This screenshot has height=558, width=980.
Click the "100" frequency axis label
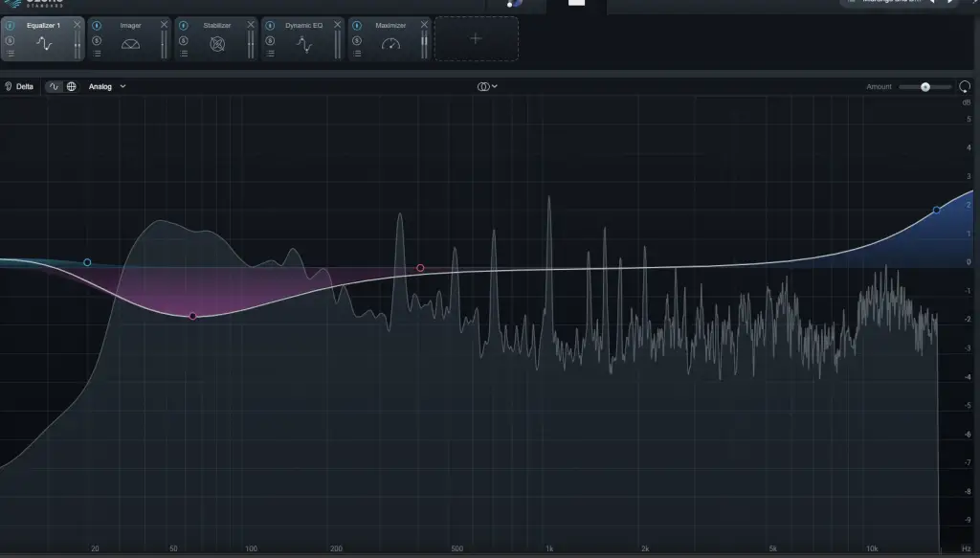pyautogui.click(x=252, y=548)
